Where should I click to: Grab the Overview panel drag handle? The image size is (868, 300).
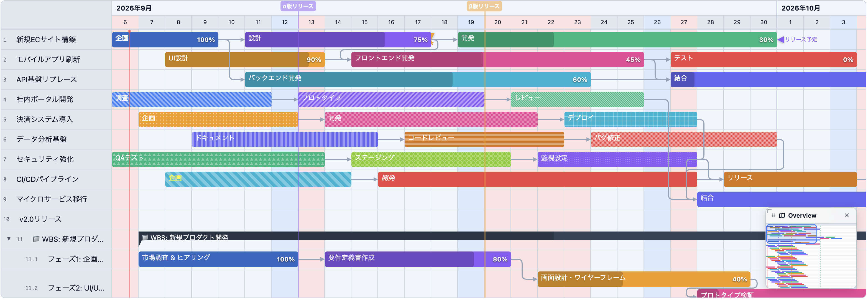(x=773, y=216)
